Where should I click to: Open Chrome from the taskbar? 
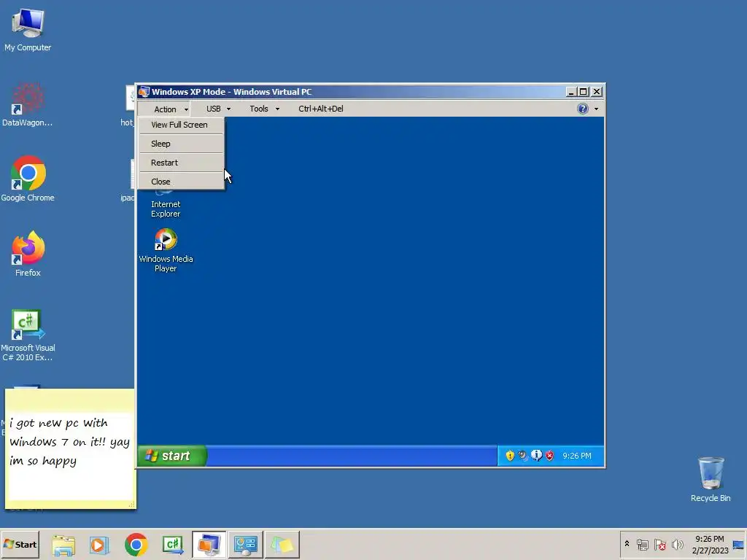pos(136,545)
